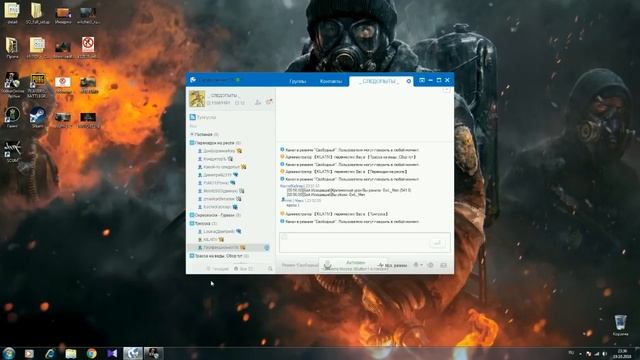Collapse the channel above user list with eight members
This screenshot has height=360, width=640.
click(192, 143)
